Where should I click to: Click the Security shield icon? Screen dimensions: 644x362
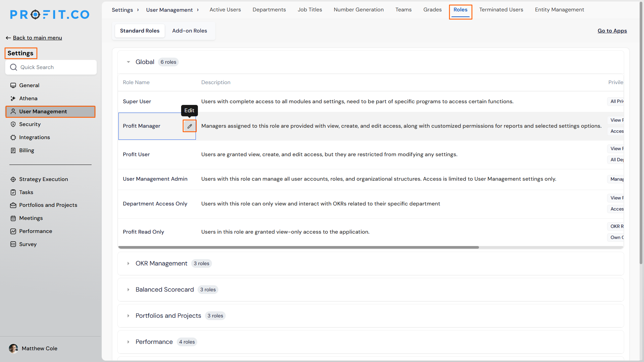(13, 124)
